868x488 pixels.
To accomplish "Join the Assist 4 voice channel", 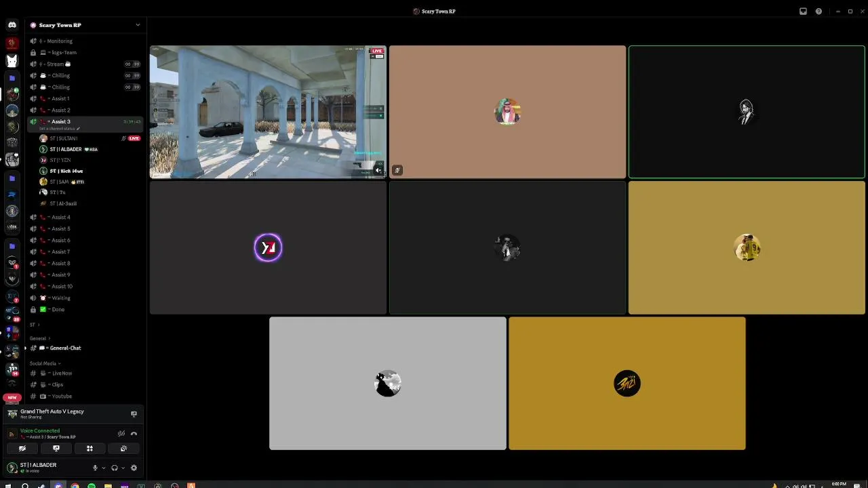I will pyautogui.click(x=86, y=217).
